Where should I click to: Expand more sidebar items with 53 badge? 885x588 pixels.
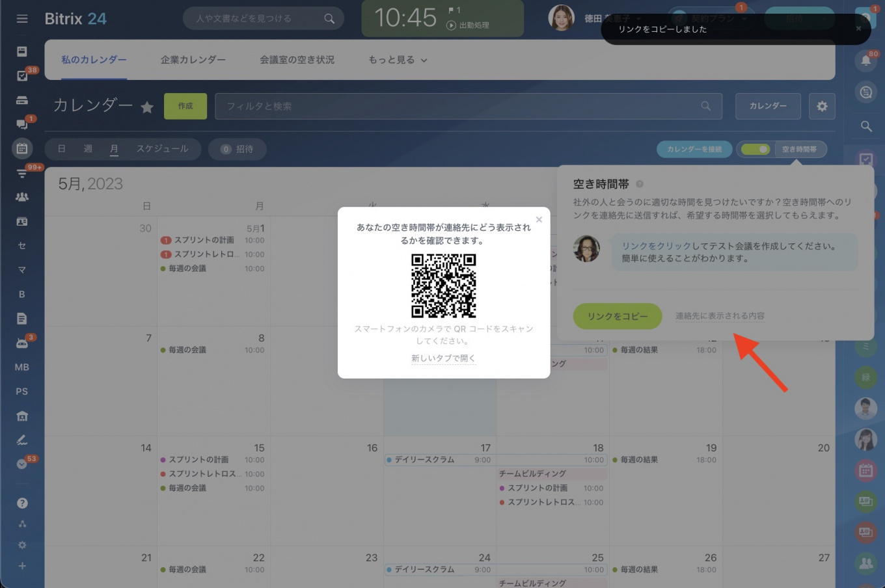(x=22, y=464)
